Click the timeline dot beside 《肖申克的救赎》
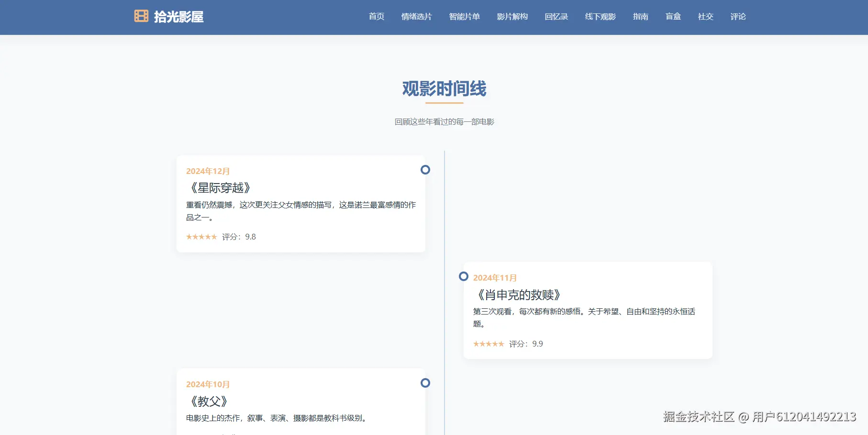Image resolution: width=868 pixels, height=435 pixels. point(464,276)
